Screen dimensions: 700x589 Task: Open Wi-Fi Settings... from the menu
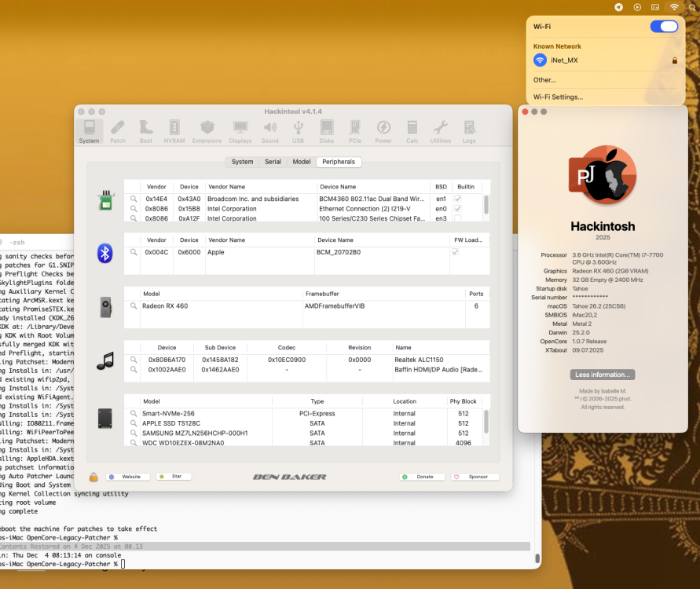[x=558, y=97]
